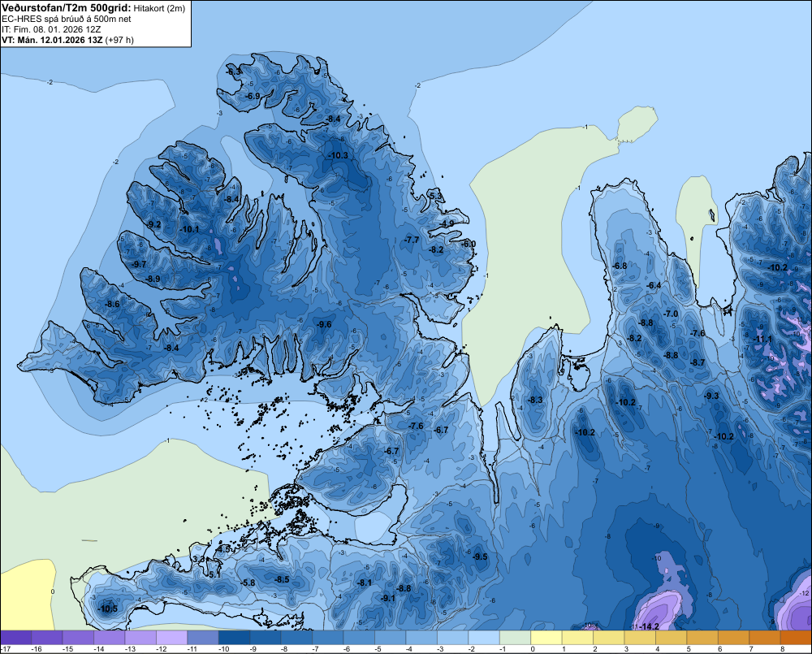Click the -8.9 temperature value

[x=153, y=279]
